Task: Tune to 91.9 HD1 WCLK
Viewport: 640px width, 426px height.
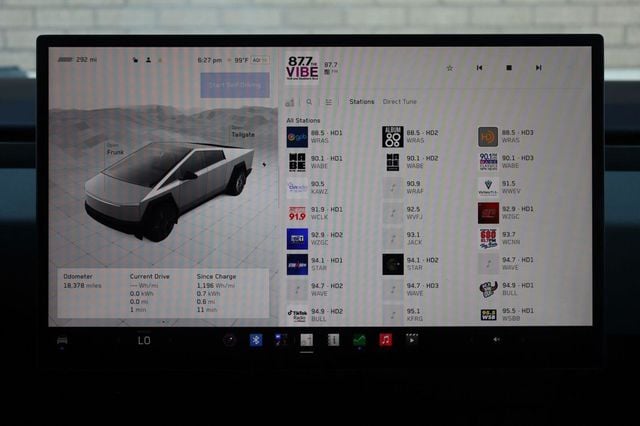Action: coord(315,213)
